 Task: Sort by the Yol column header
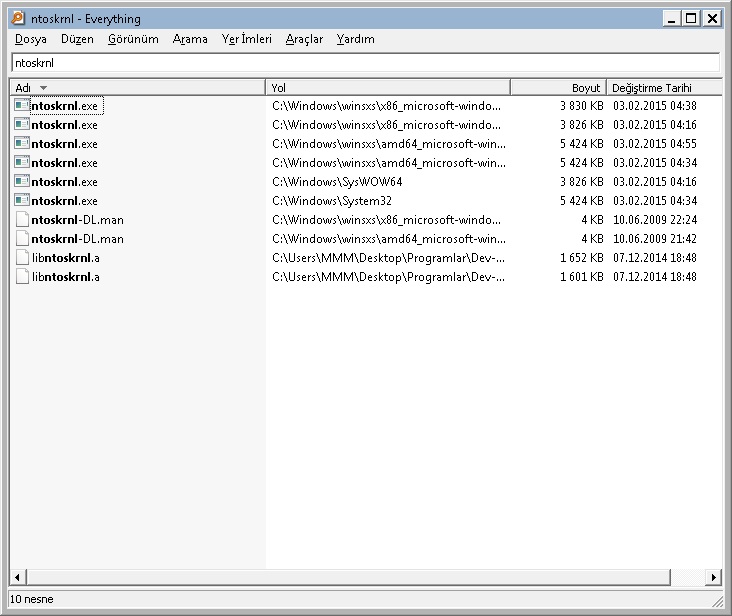pyautogui.click(x=388, y=88)
